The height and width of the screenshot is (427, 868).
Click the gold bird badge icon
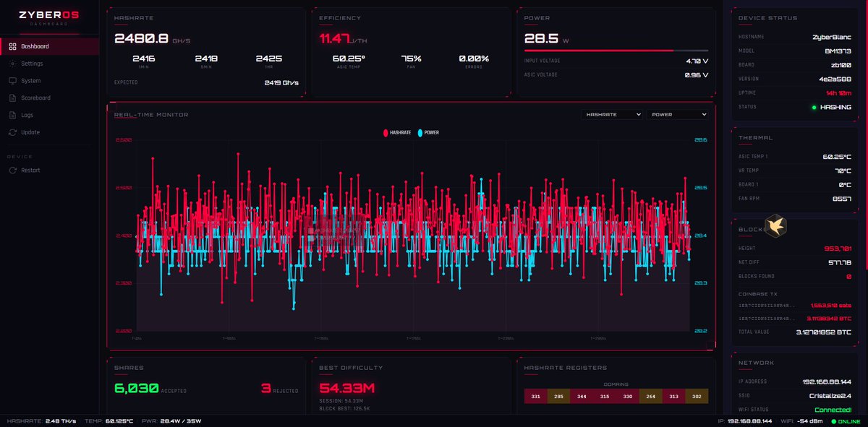point(775,226)
